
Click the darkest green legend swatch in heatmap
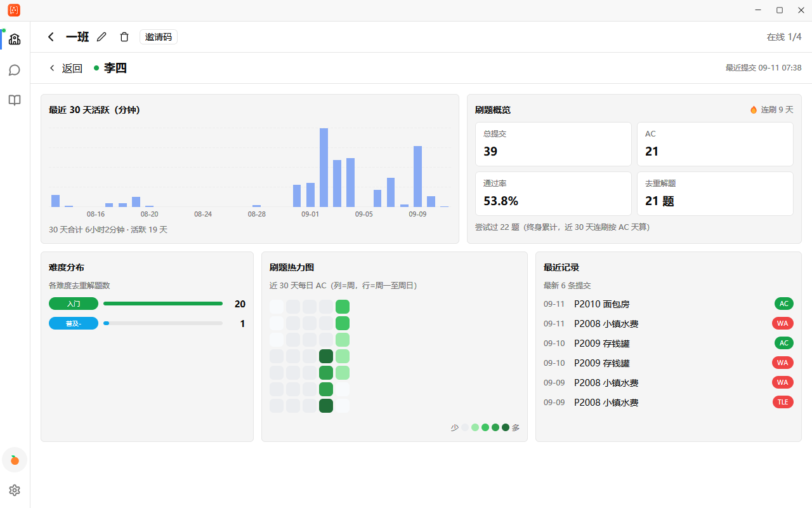506,427
